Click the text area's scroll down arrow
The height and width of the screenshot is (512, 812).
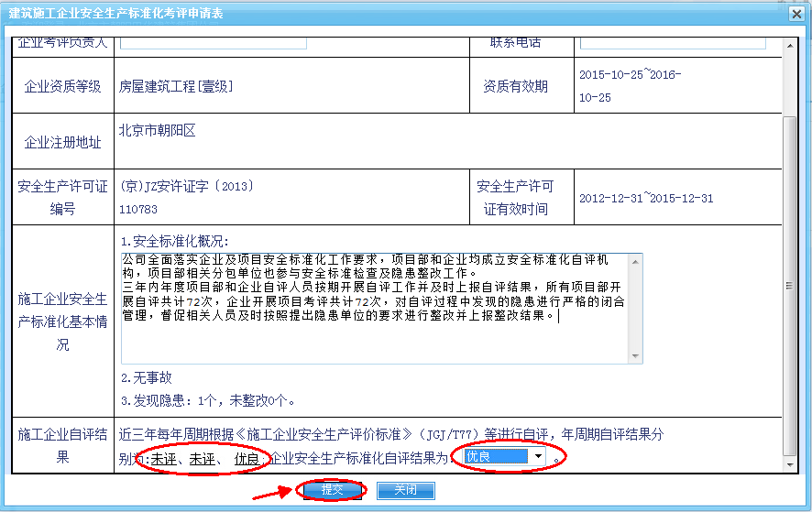(x=634, y=355)
